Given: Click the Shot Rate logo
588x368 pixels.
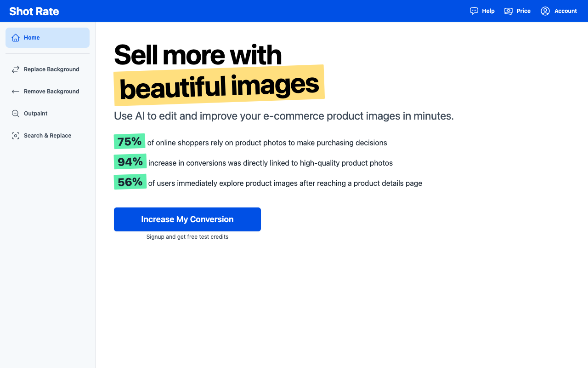Looking at the screenshot, I should 34,11.
